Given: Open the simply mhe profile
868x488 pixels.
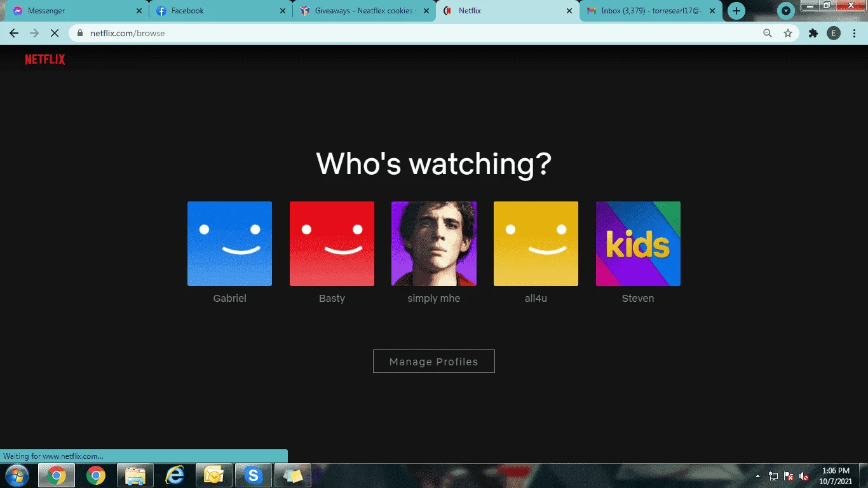Looking at the screenshot, I should (x=434, y=243).
